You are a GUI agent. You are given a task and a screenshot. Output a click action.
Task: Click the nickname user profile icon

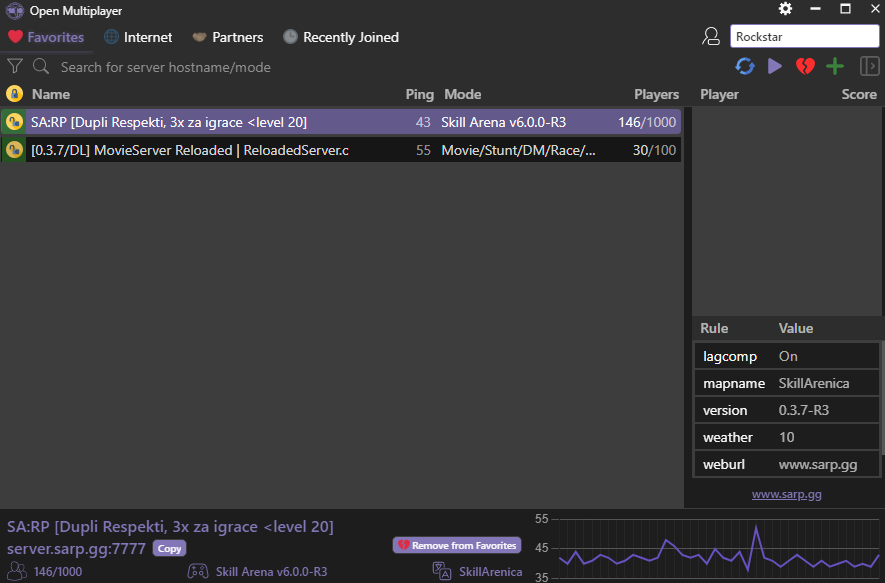pos(711,37)
